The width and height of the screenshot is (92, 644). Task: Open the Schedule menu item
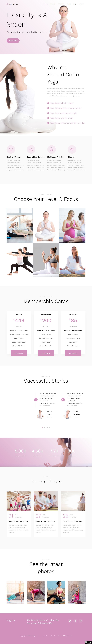61,4
